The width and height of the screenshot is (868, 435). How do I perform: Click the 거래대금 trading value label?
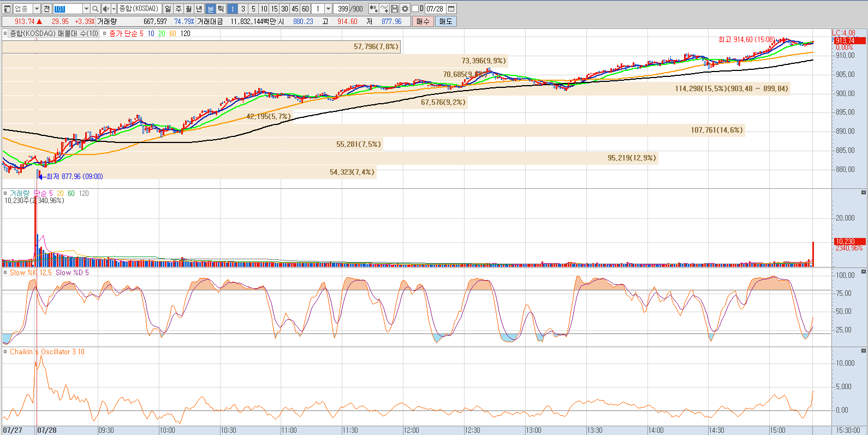210,21
